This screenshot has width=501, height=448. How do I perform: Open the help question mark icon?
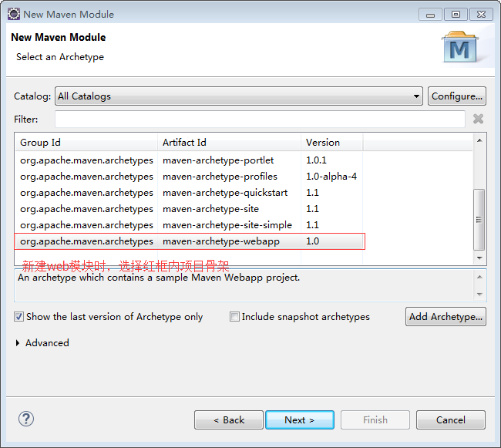click(26, 419)
